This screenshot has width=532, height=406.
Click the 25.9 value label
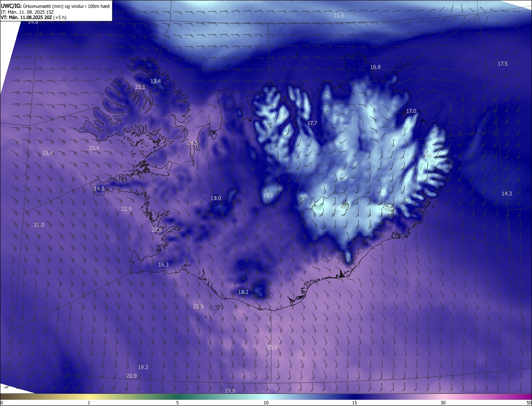point(272,347)
